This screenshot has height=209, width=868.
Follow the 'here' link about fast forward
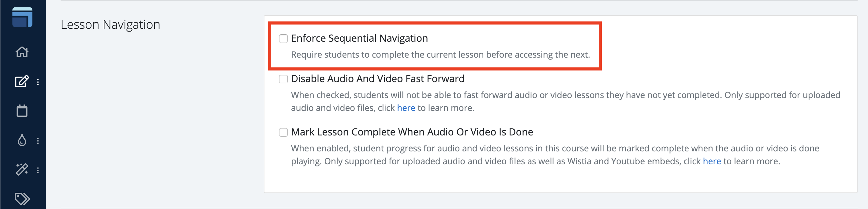[x=406, y=108]
